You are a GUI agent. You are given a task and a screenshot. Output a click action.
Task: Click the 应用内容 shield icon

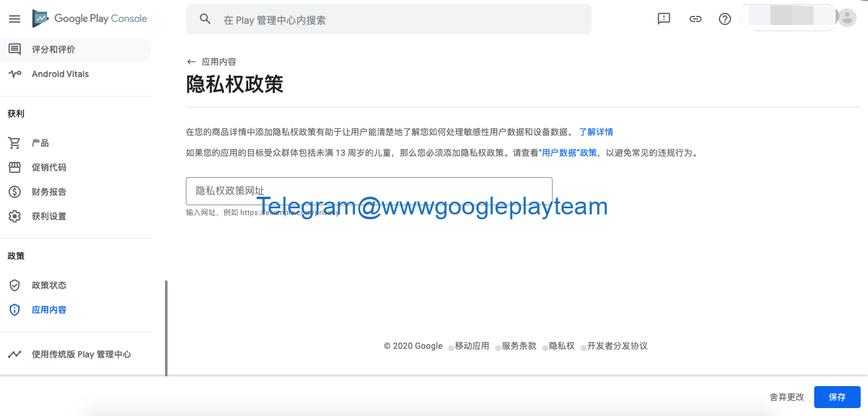(15, 310)
